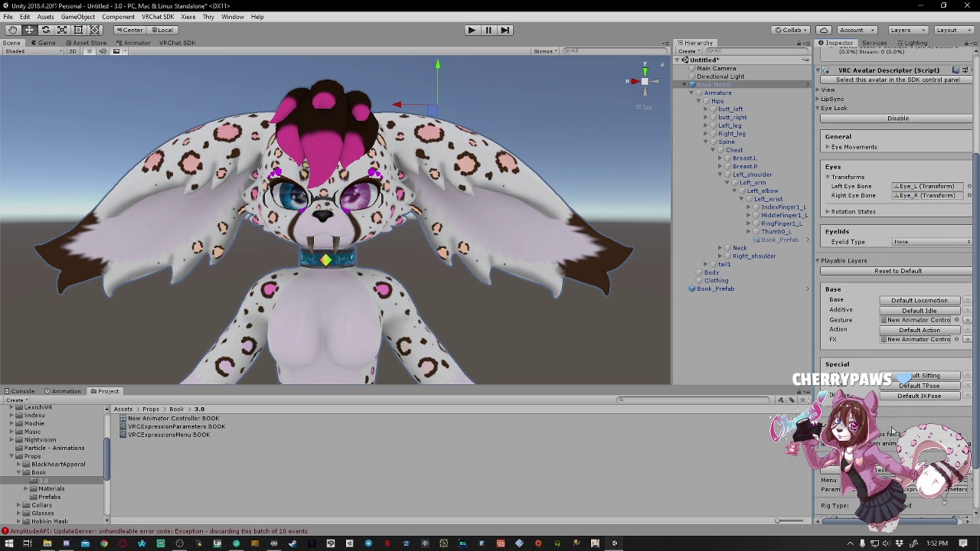The height and width of the screenshot is (551, 980).
Task: Toggle Local/Global handle rotation button
Action: tap(162, 30)
